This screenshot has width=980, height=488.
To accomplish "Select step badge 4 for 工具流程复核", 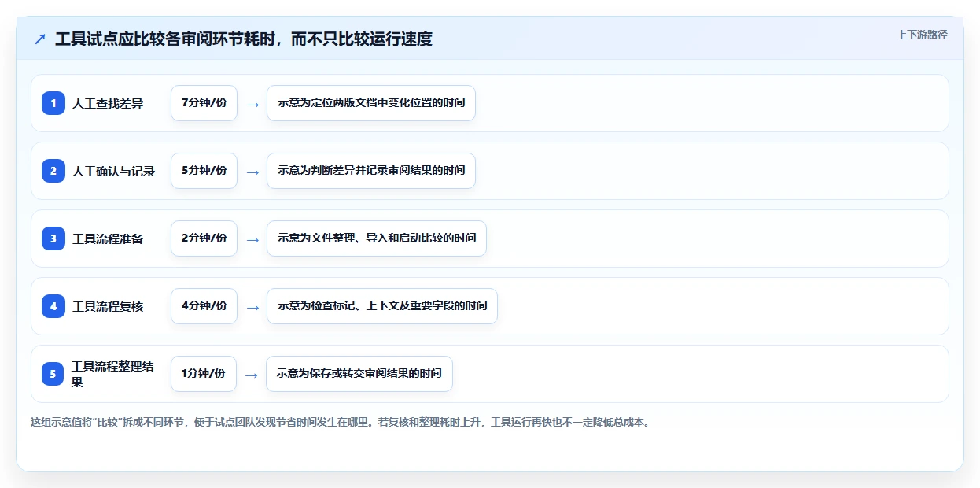I will [53, 306].
